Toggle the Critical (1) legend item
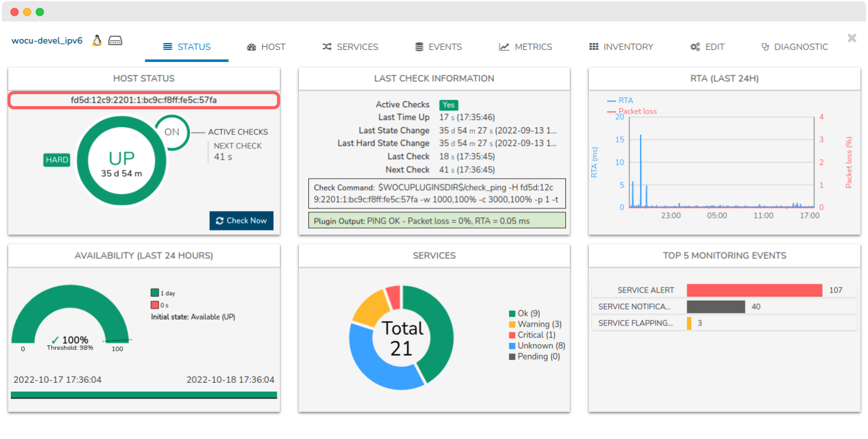This screenshot has width=868, height=439. tap(532, 335)
